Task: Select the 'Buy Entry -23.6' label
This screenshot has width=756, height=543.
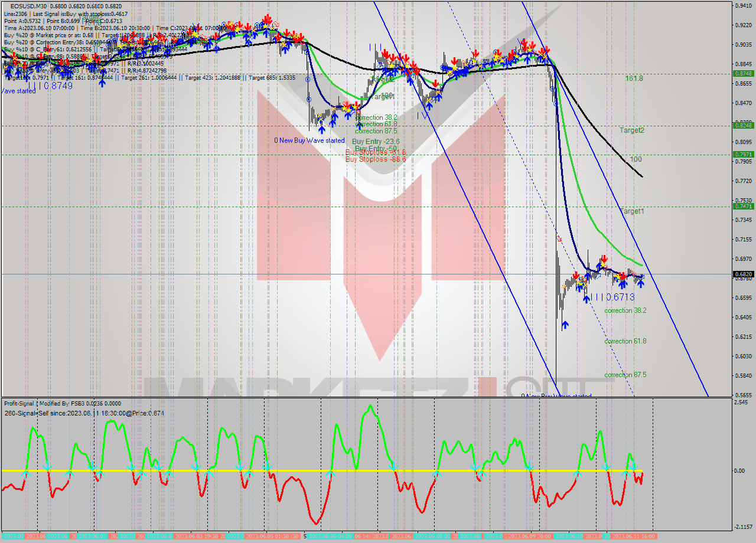Action: (376, 142)
